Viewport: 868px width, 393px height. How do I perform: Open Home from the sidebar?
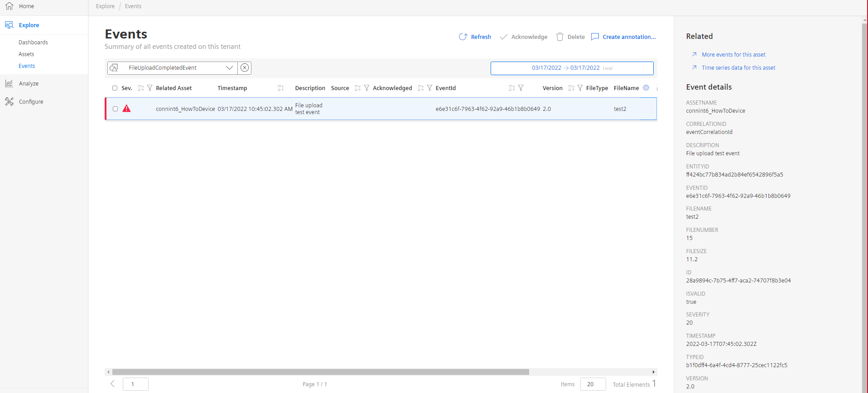click(26, 6)
